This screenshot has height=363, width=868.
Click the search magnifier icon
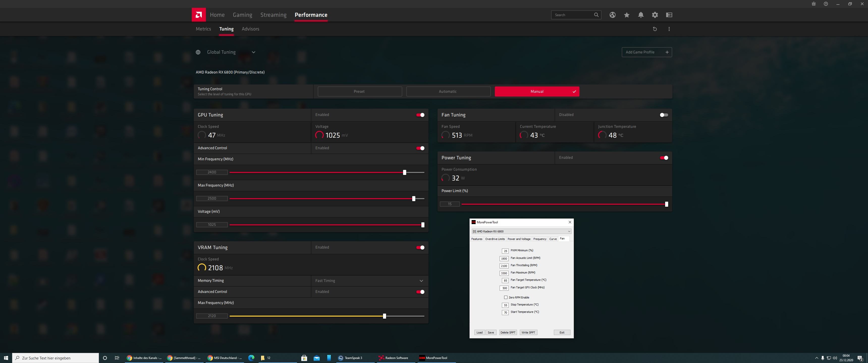pos(596,15)
